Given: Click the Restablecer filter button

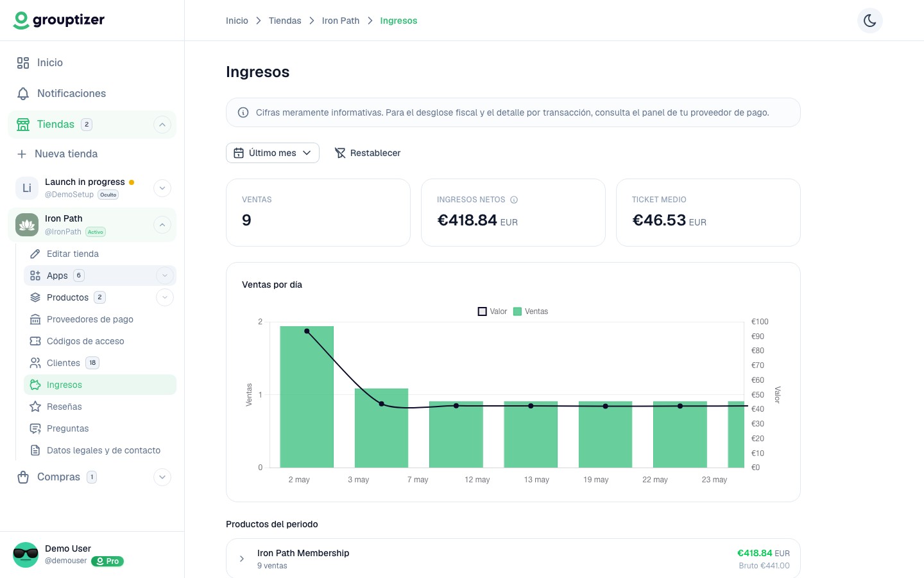Looking at the screenshot, I should coord(368,153).
